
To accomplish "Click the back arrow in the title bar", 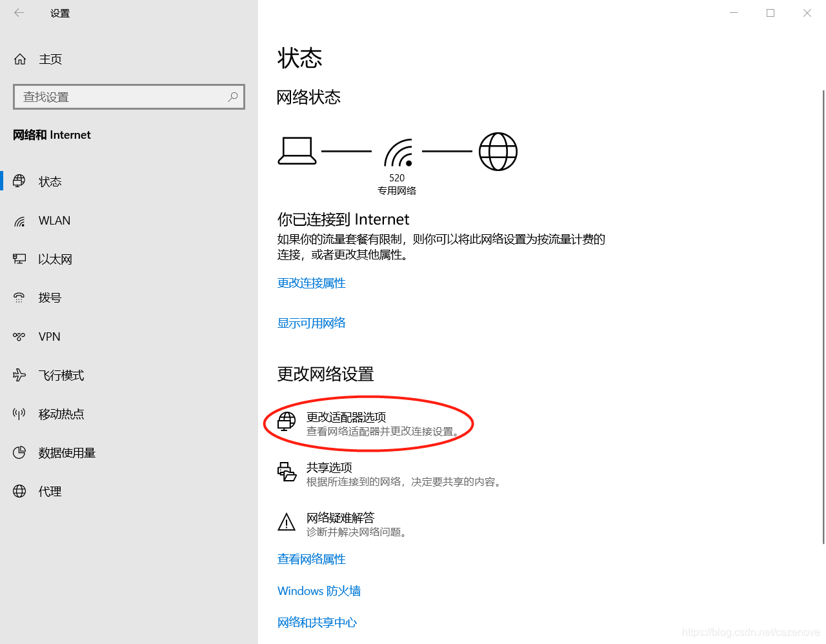I will pos(19,13).
